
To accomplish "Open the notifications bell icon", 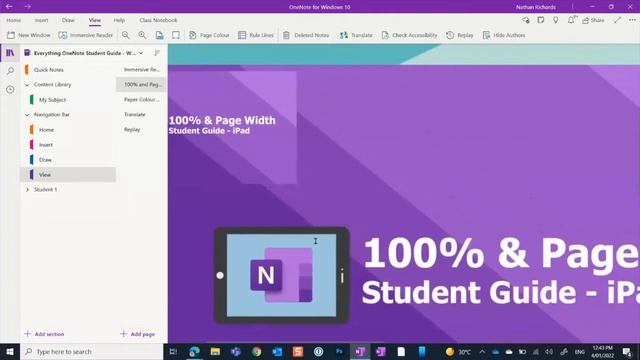I will (571, 20).
